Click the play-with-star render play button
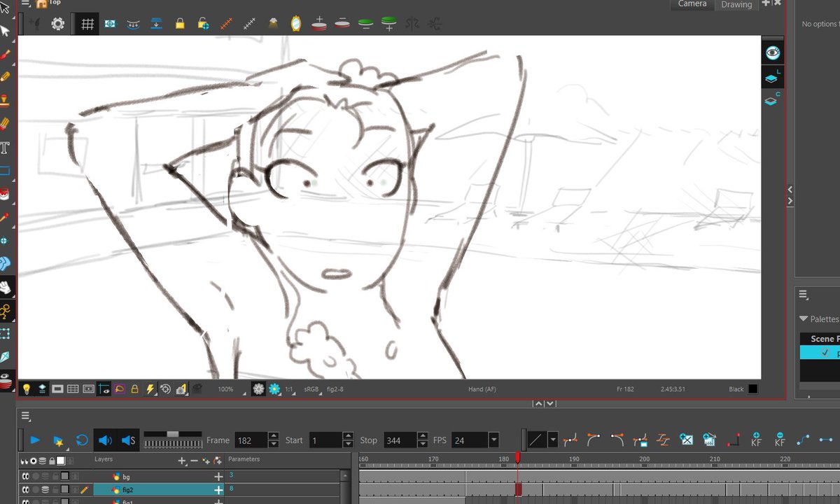The image size is (840, 504). tap(59, 441)
